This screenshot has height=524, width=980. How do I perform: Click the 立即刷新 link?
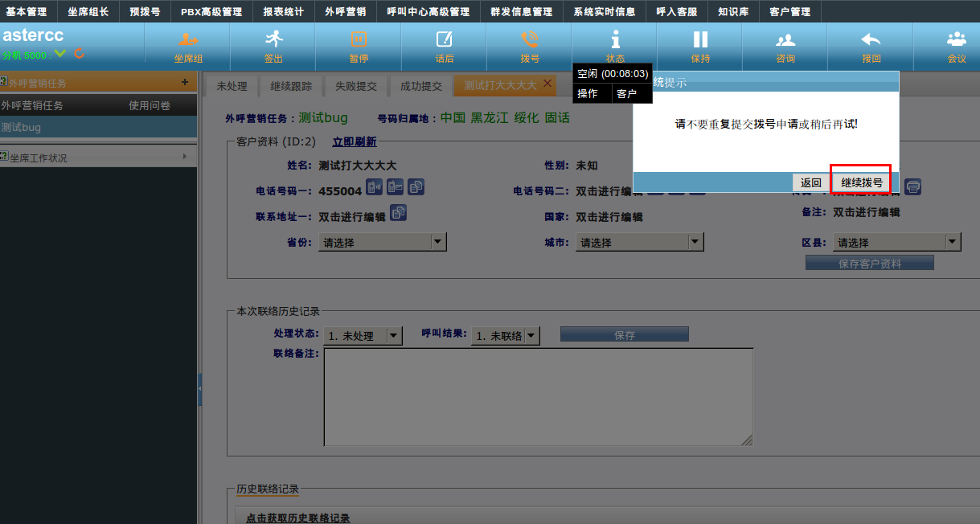354,141
